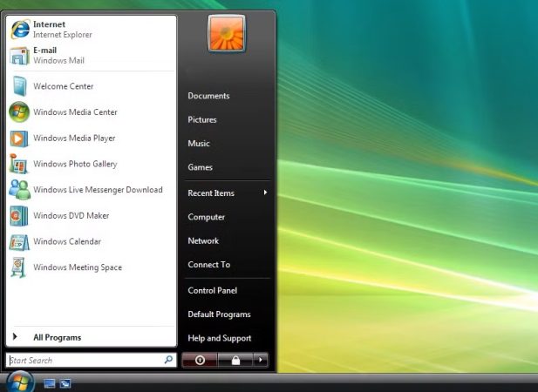Select Connect To

[x=209, y=265]
